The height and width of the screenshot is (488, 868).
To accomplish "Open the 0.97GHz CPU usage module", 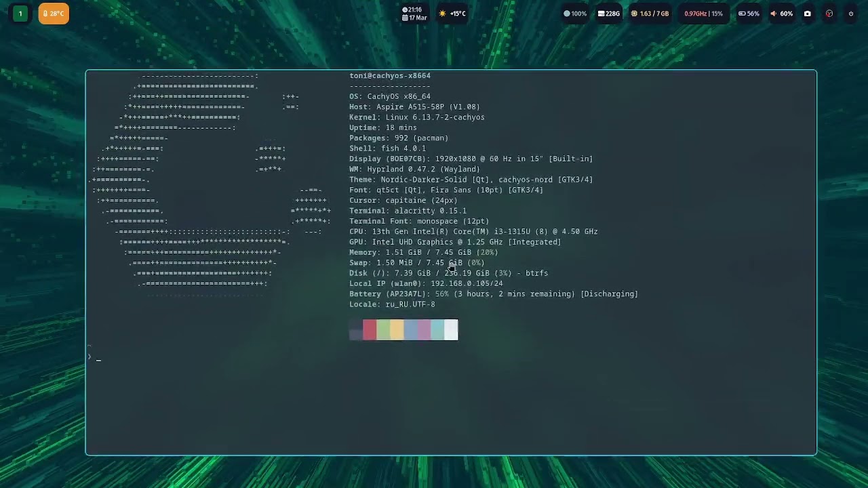I will [703, 14].
